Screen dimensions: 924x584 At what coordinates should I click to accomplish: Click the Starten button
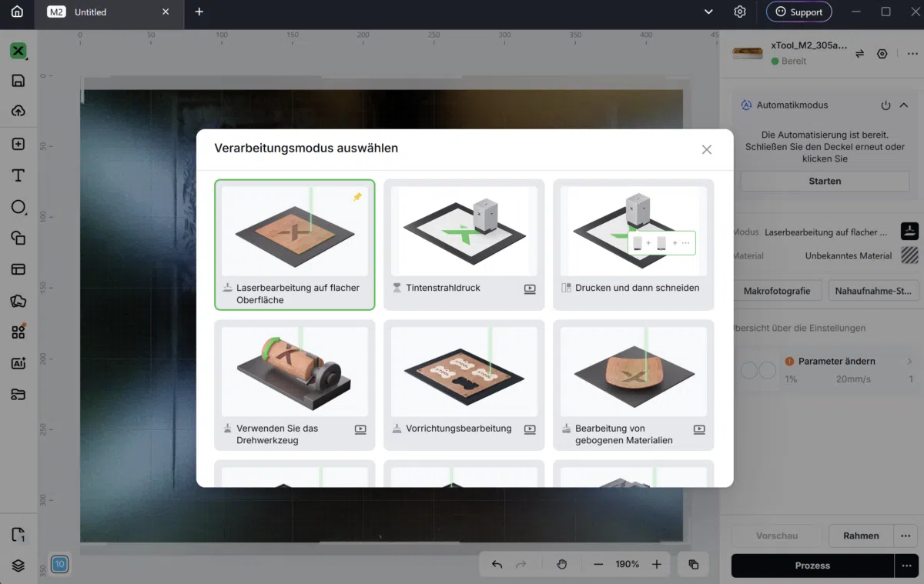(825, 181)
